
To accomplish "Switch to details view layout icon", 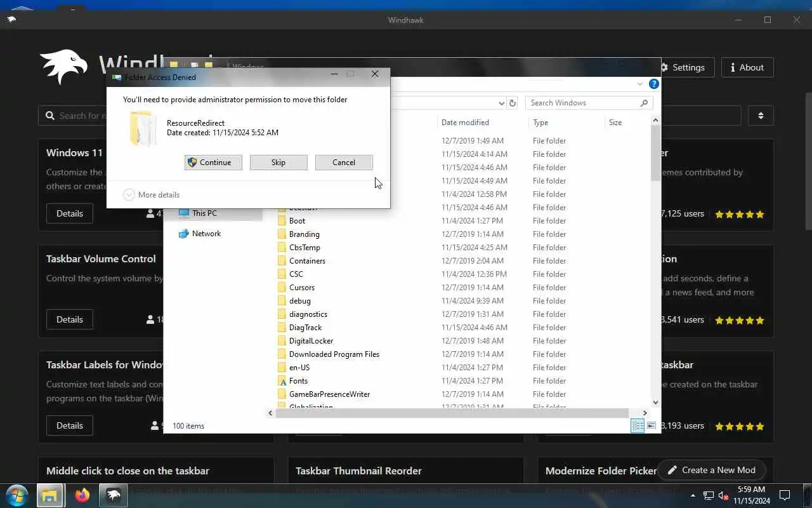I will point(638,426).
